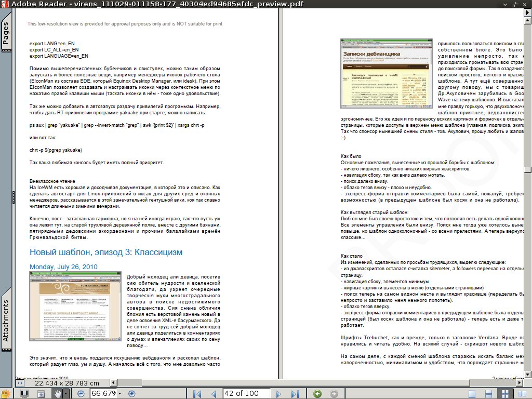Go to previous view with green back arrow
The image size is (532, 399).
click(317, 394)
